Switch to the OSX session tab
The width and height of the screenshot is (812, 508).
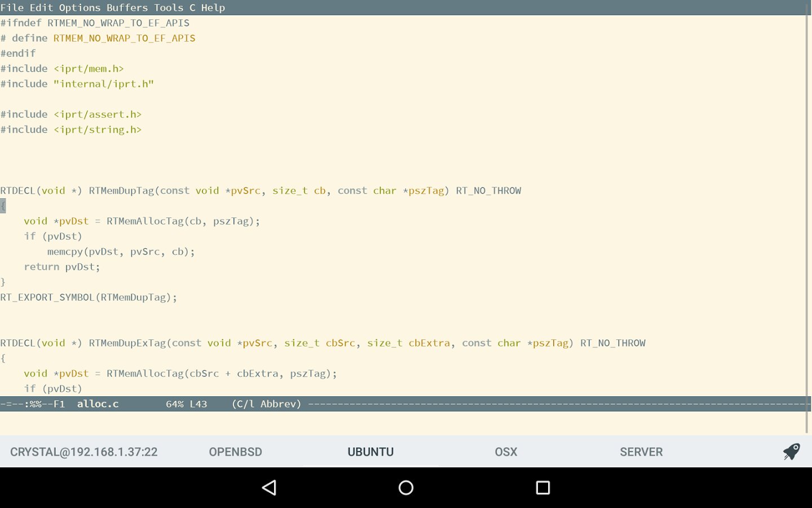[x=506, y=452]
